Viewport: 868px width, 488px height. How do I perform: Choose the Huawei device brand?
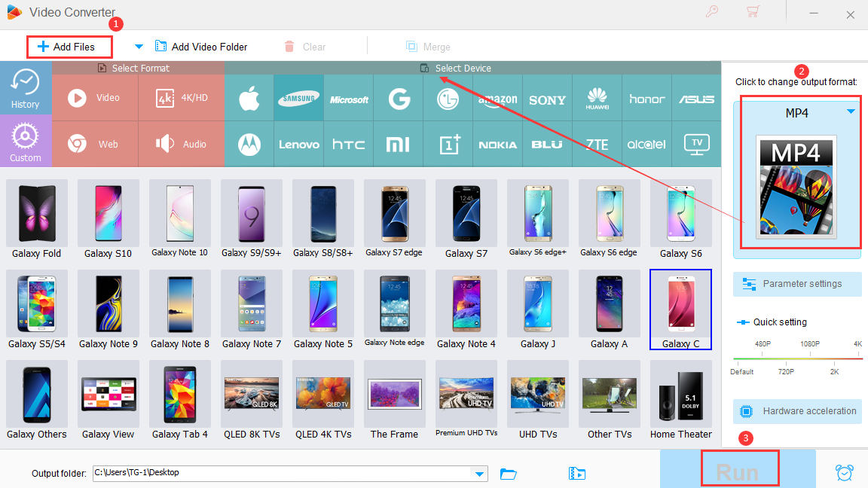598,98
